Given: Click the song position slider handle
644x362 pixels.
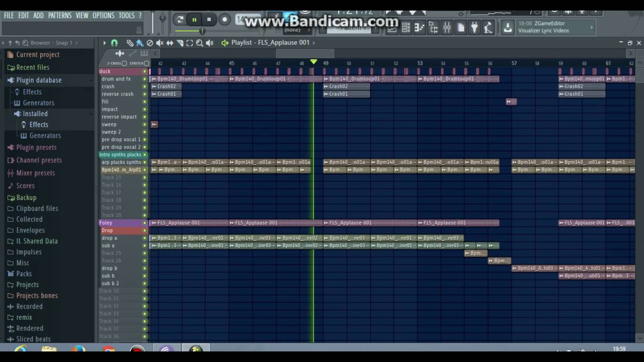Looking at the screenshot, I should point(202,31).
